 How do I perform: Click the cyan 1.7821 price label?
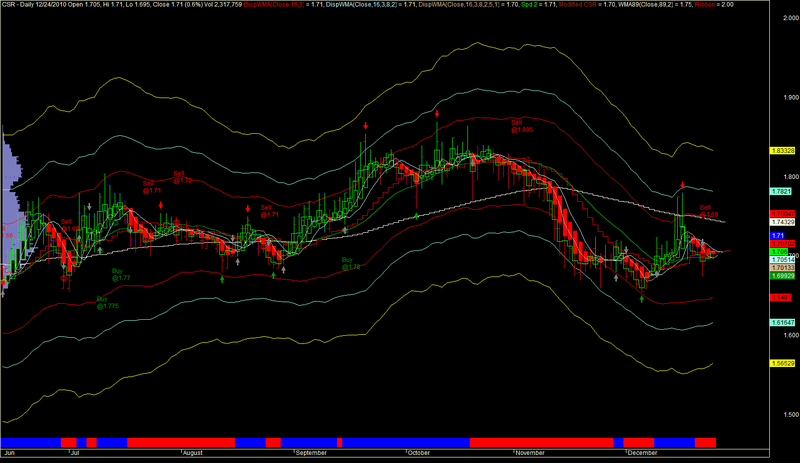tap(780, 191)
